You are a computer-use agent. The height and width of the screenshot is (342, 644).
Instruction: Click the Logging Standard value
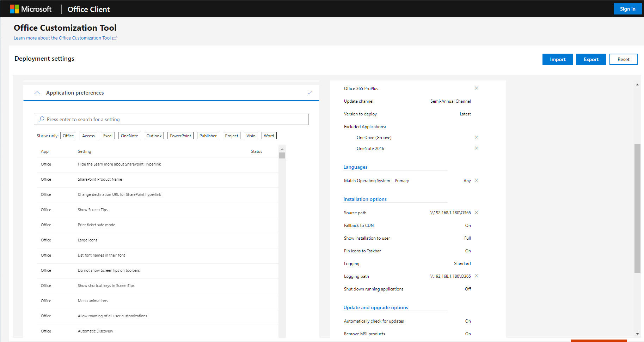pyautogui.click(x=462, y=264)
